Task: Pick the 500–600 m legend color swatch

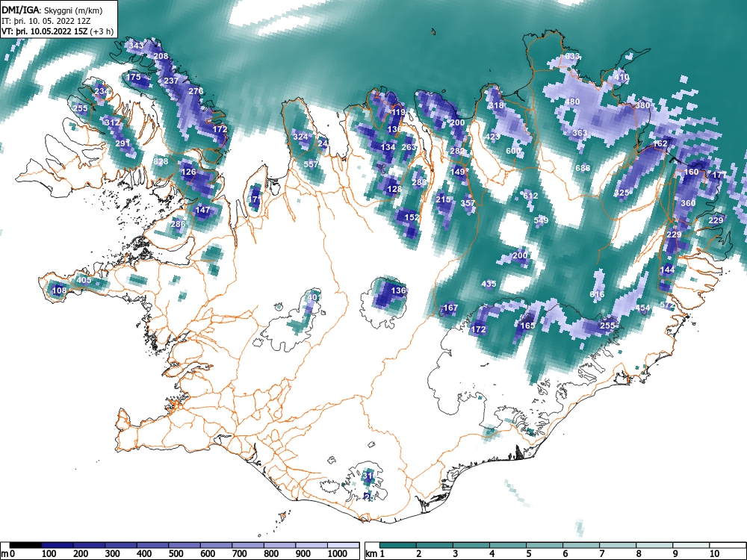Action: [x=185, y=545]
